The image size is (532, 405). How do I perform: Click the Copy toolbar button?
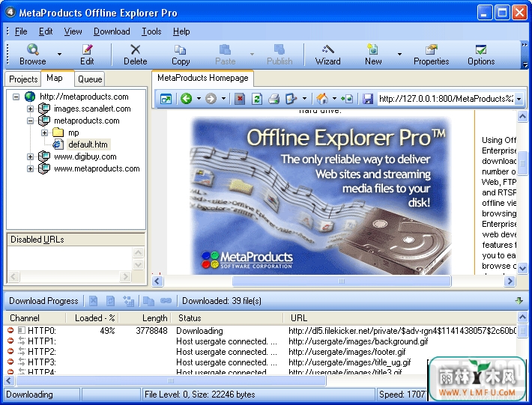(x=180, y=55)
